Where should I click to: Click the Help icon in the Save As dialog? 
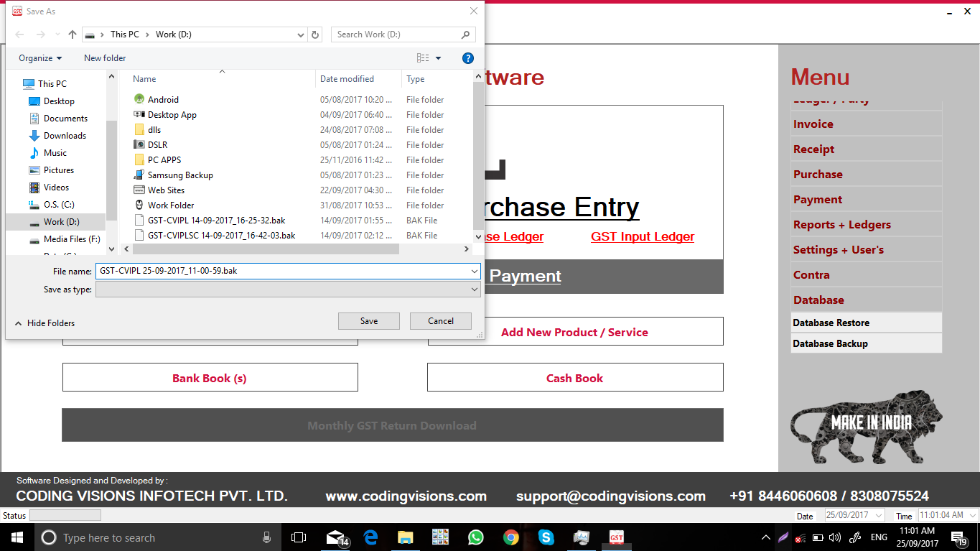pos(467,58)
